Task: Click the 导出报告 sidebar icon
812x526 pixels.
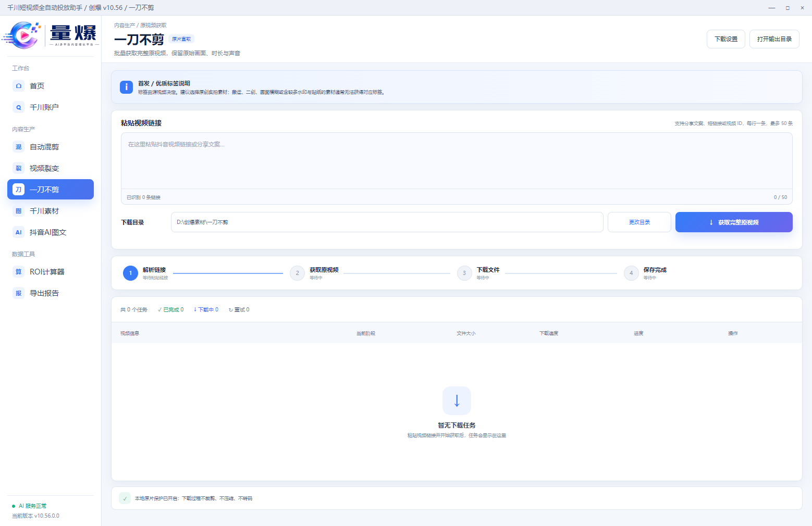Action: pos(19,293)
